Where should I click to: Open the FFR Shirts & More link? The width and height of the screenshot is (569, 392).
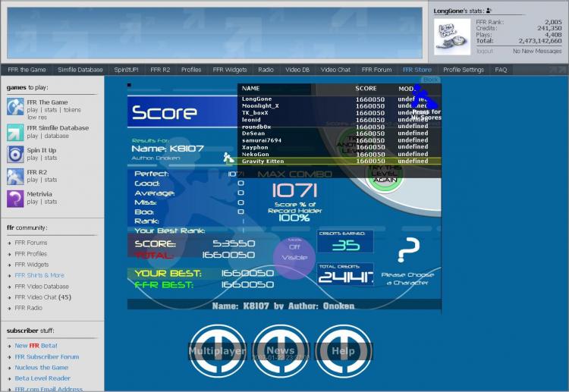(x=39, y=275)
